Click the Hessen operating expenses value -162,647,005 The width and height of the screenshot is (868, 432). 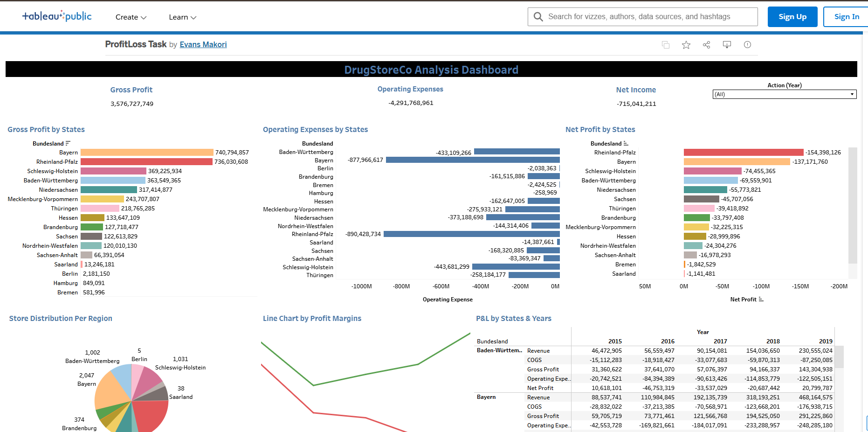pyautogui.click(x=507, y=201)
